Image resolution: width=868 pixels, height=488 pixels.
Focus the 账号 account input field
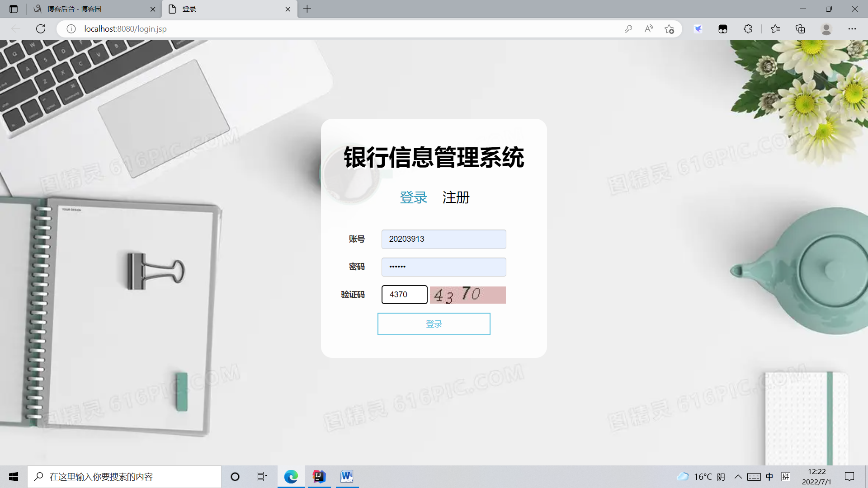click(443, 239)
